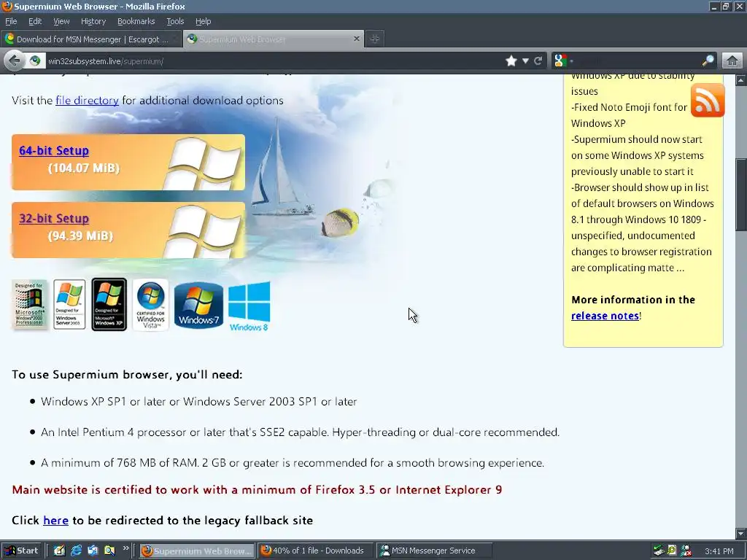This screenshot has height=560, width=747.
Task: Launch Internet Explorer from quick launch
Action: [76, 551]
